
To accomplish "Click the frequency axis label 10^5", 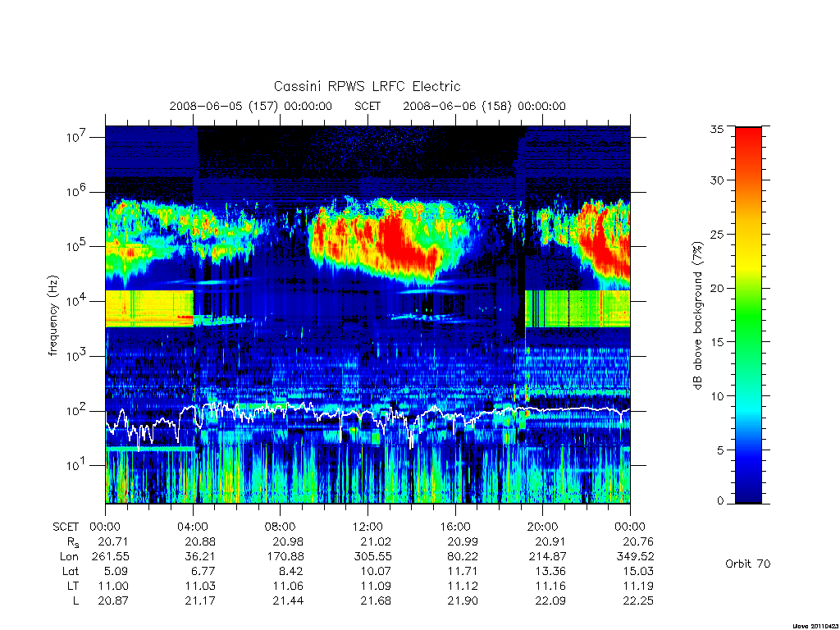I will (77, 246).
